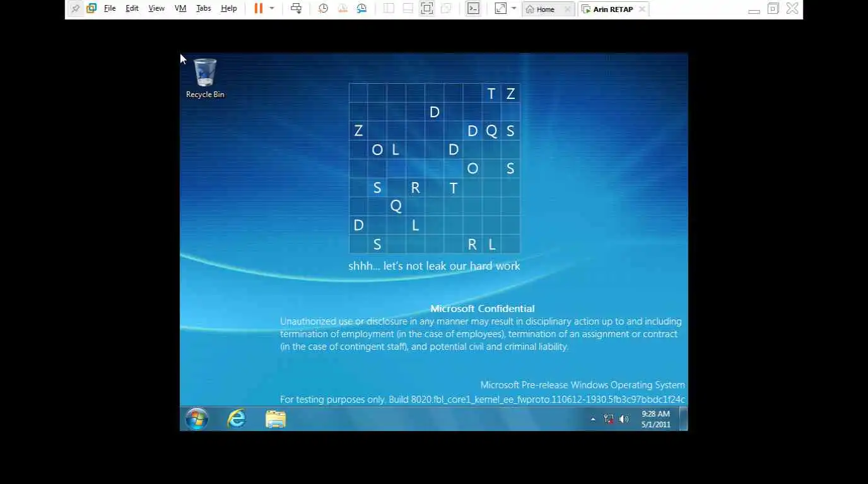Close the Home tab
Screen dimensions: 868x484
567,9
